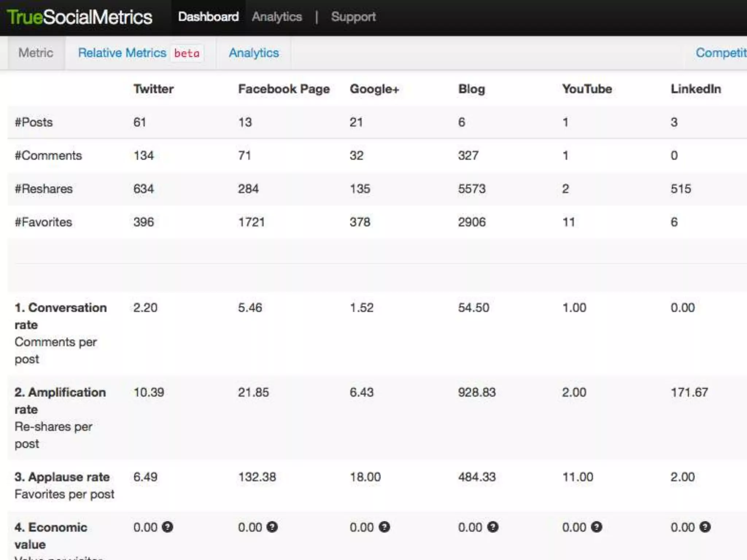
Task: Click the Twitter economic value help icon
Action: pos(167,527)
